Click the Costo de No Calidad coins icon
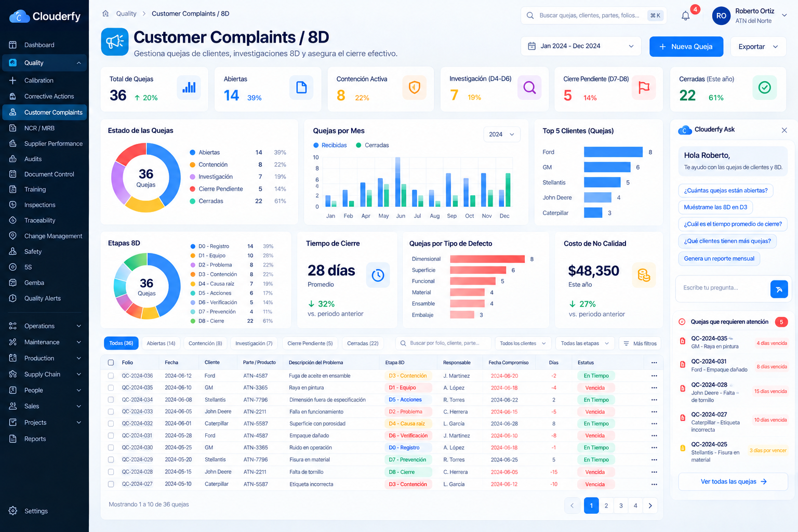Viewport: 798px width, 532px height. click(x=644, y=275)
